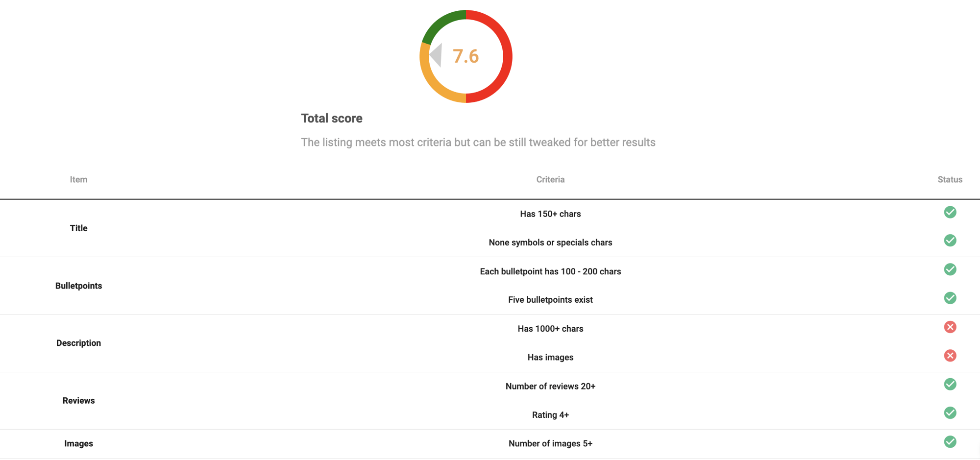Click red cross for Has 1000+ chars

pos(950,327)
